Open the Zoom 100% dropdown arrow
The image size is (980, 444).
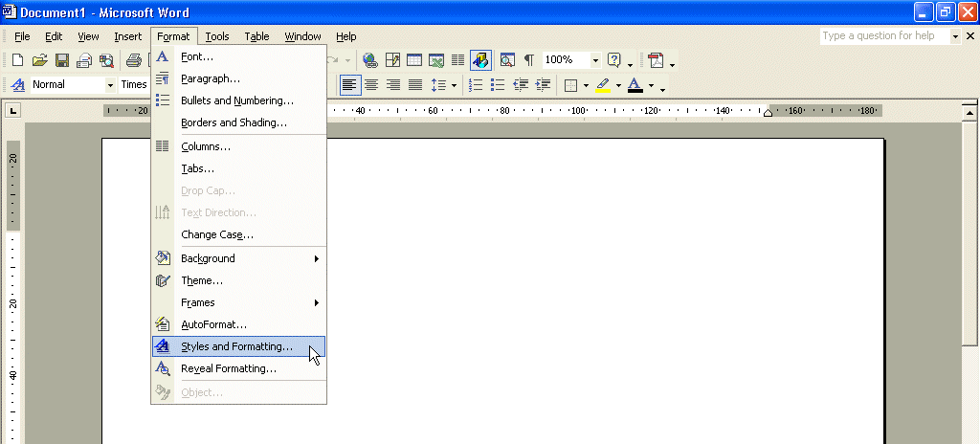click(595, 60)
